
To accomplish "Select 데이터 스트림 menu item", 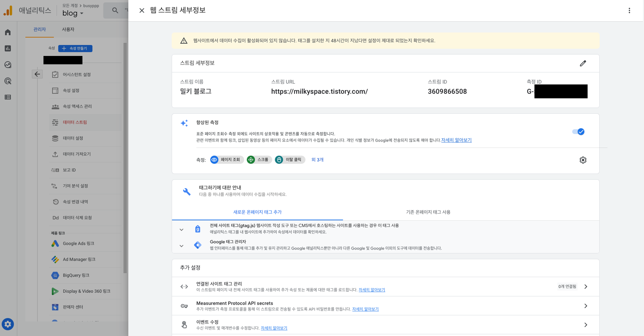I will (85, 122).
